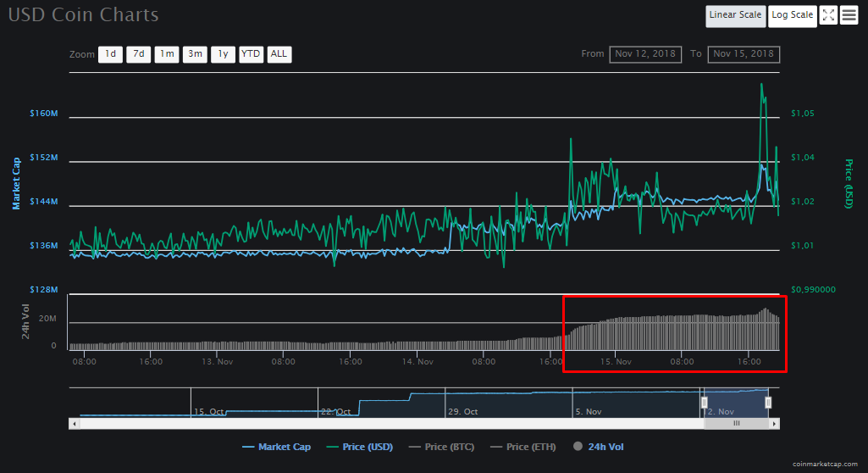The height and width of the screenshot is (473, 868).
Task: Switch chart to Log Scale
Action: [793, 15]
